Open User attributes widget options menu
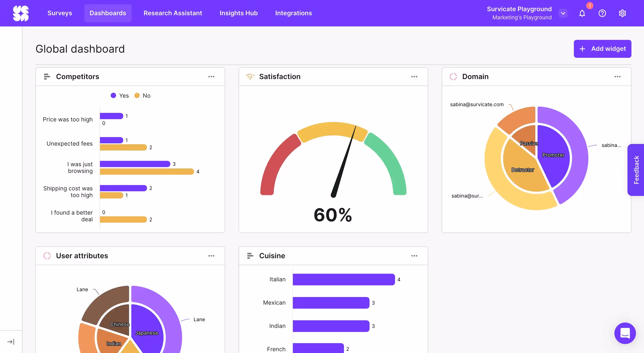The height and width of the screenshot is (353, 644). (x=211, y=256)
